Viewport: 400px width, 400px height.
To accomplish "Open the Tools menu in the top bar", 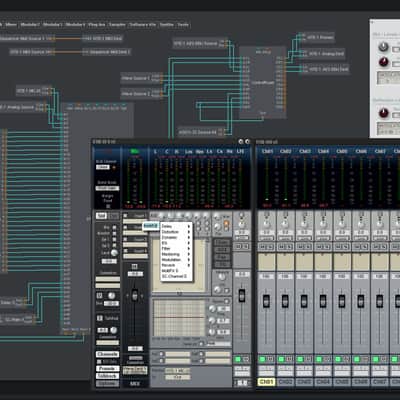I will 183,25.
